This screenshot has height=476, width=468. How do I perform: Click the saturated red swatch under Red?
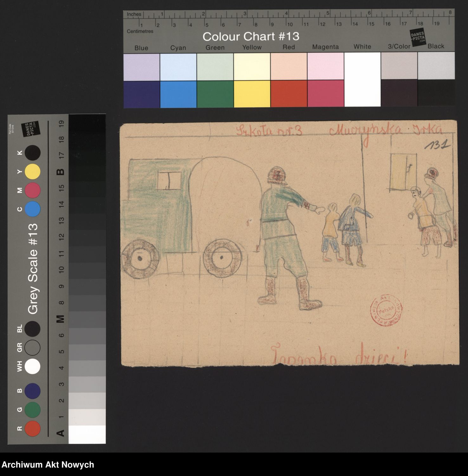[289, 94]
